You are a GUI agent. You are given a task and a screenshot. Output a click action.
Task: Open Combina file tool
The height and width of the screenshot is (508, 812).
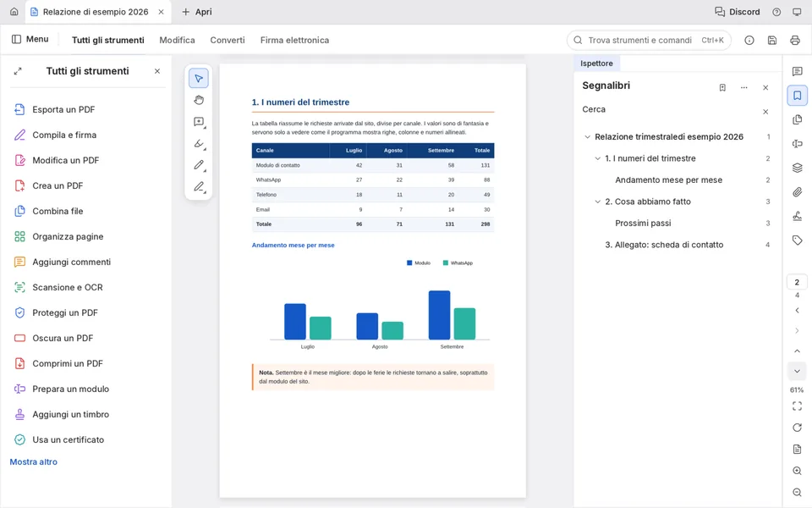pos(48,211)
